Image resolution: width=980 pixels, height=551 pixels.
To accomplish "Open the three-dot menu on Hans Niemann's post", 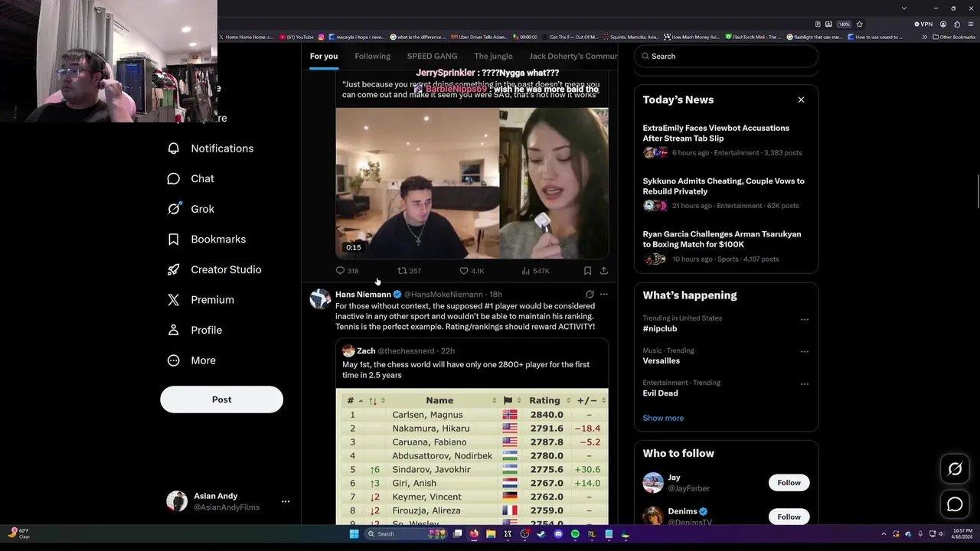I will (x=604, y=294).
